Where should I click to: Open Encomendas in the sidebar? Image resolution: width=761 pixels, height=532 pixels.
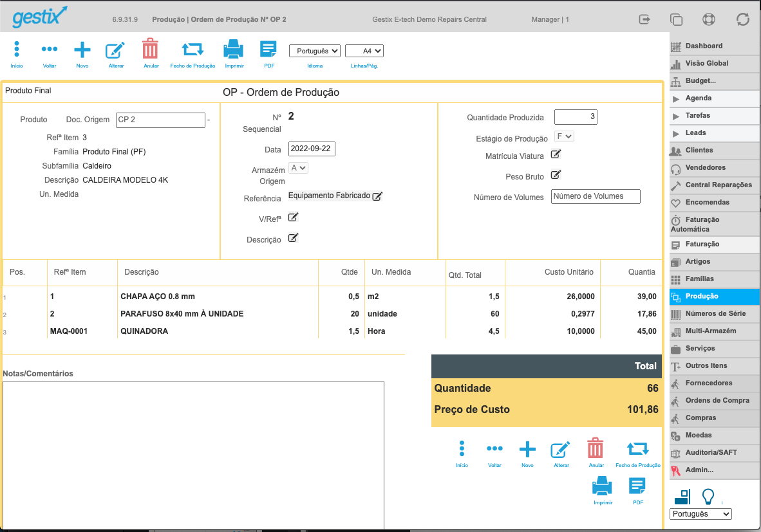point(715,202)
